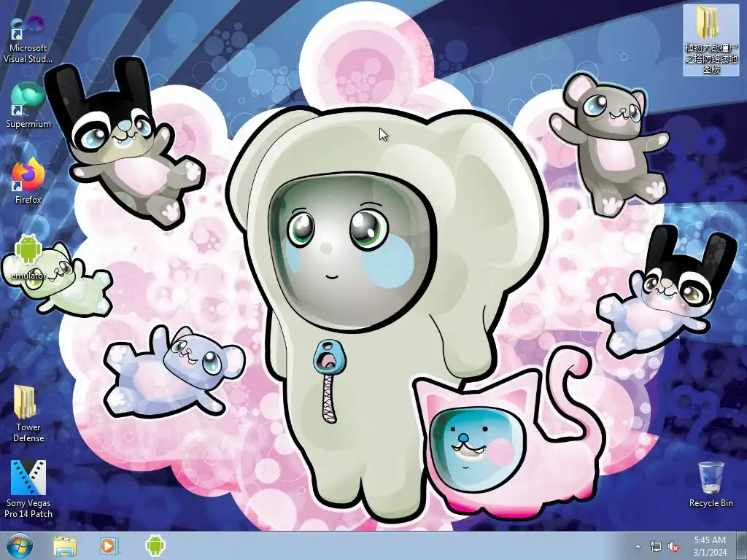Viewport: 747px width, 560px height.
Task: Open the network status tray icon
Action: pos(656,546)
